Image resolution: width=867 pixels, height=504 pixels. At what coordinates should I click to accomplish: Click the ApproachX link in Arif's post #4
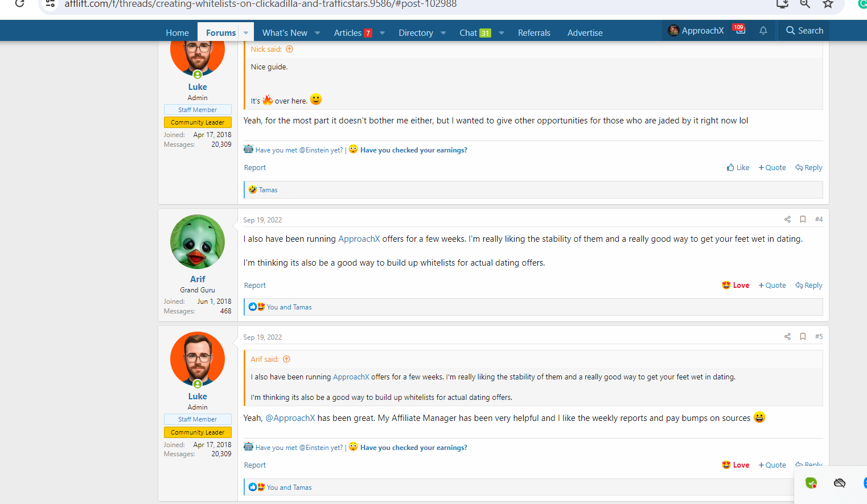[359, 239]
